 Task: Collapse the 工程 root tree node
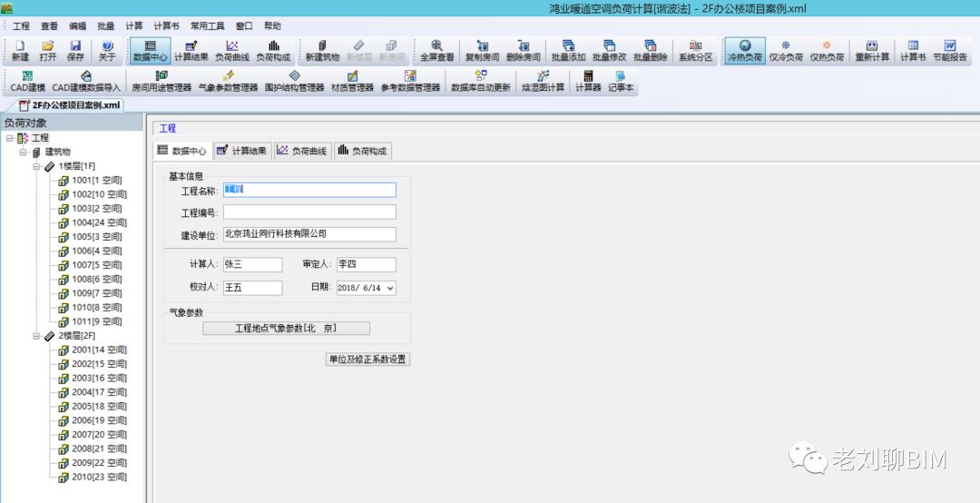pyautogui.click(x=9, y=138)
